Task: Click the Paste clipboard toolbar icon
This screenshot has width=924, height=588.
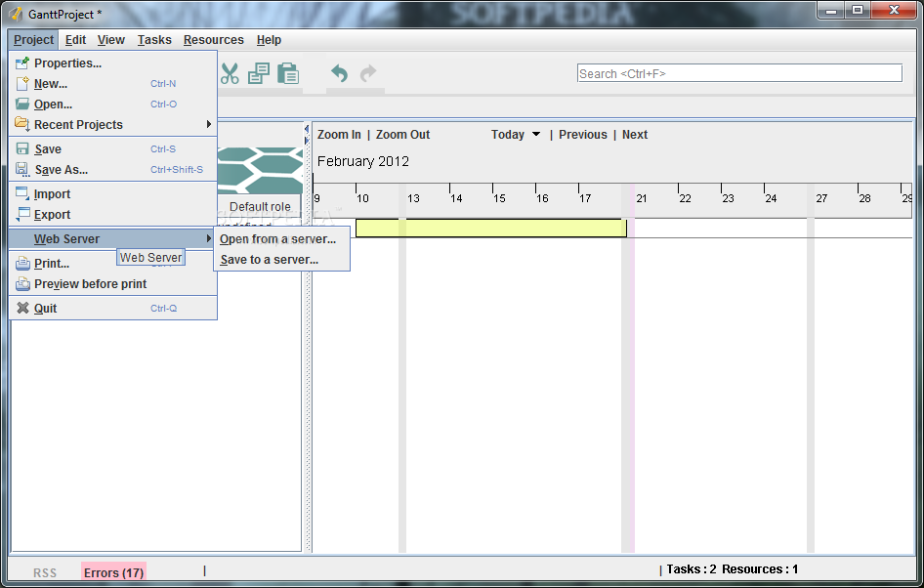Action: point(288,73)
